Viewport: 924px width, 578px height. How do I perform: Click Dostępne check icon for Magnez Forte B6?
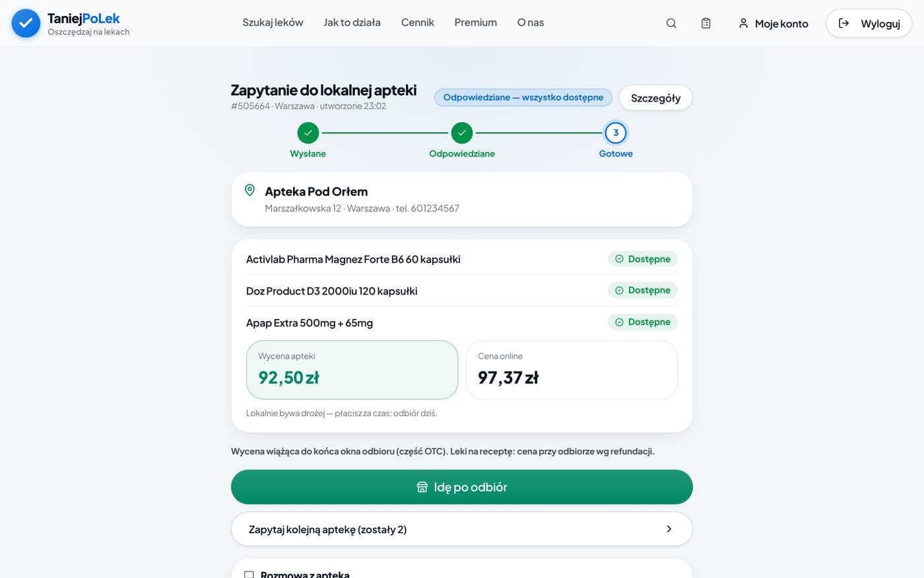[619, 259]
